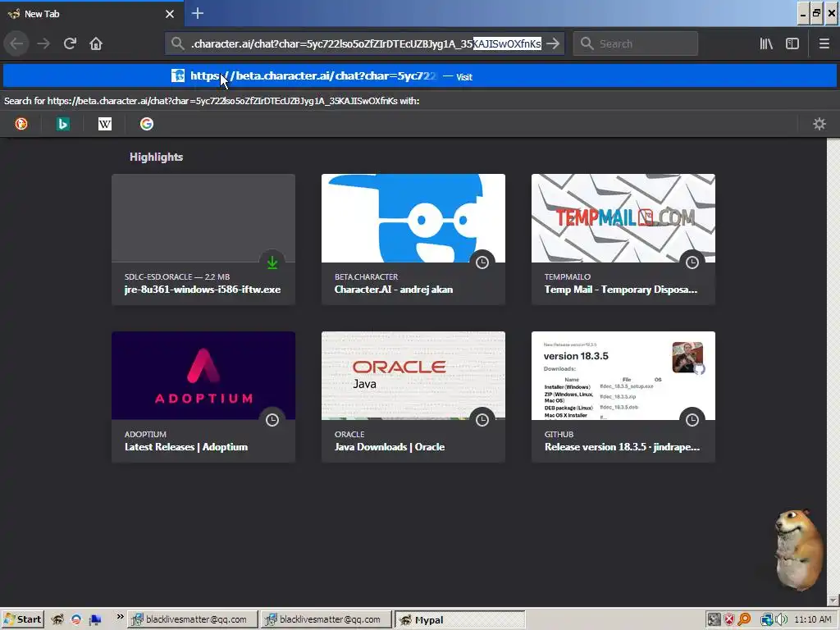Screen dimensions: 840x630
Task: Click the green download icon on jre tile
Action: point(272,262)
